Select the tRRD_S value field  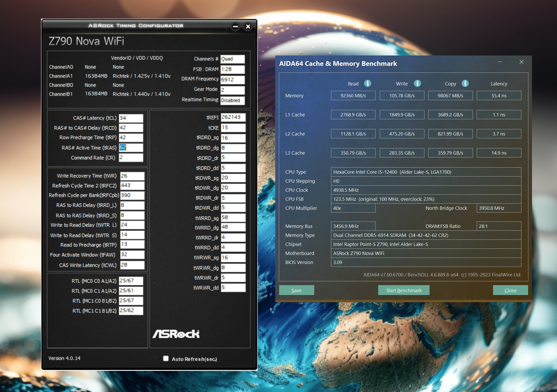point(132,215)
